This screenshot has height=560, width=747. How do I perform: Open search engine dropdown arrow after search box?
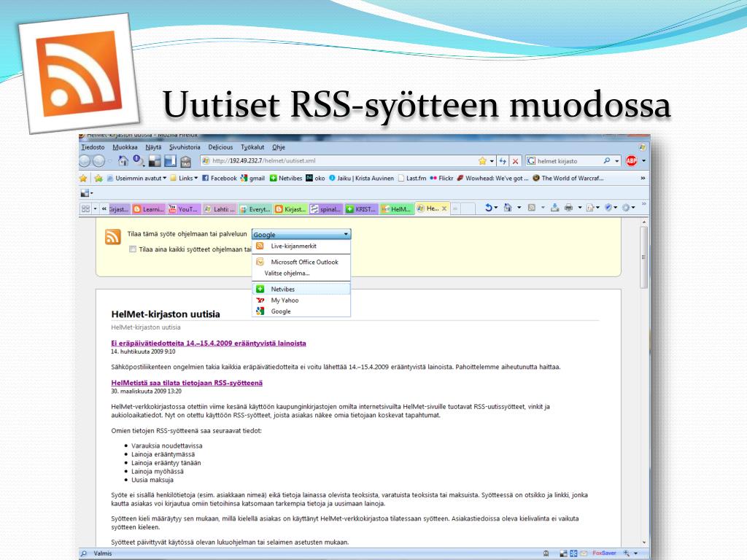tap(616, 161)
